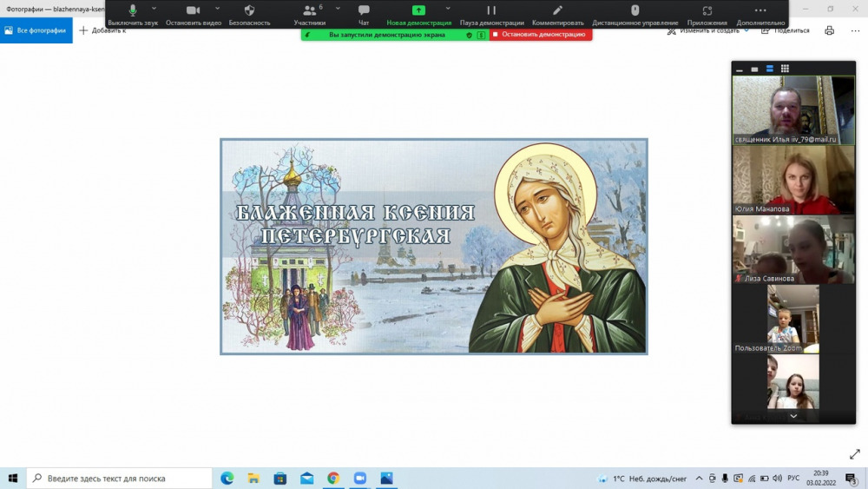This screenshot has width=868, height=489.
Task: Stop video with Остановить видео
Action: pyautogui.click(x=194, y=15)
